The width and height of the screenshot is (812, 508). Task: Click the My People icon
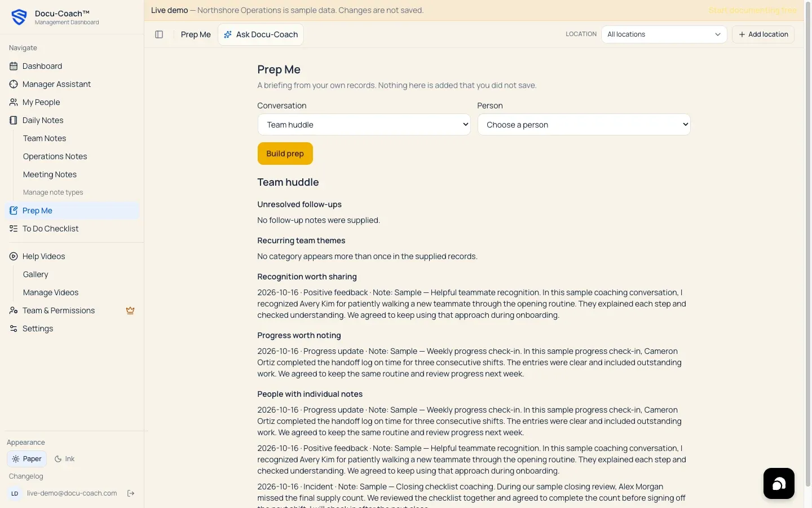[x=14, y=102]
